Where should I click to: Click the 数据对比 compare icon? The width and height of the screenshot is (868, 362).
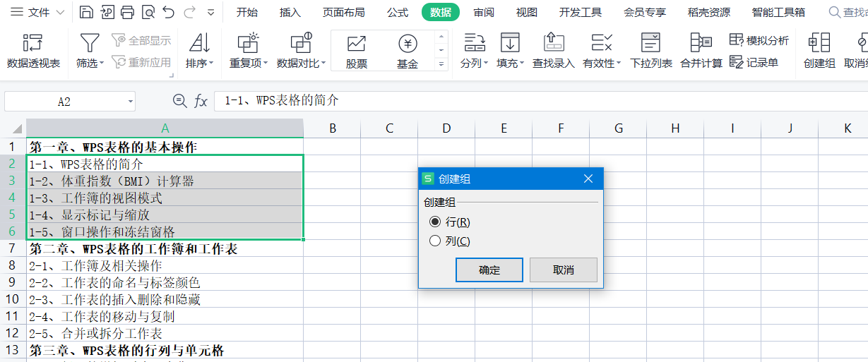pyautogui.click(x=301, y=44)
